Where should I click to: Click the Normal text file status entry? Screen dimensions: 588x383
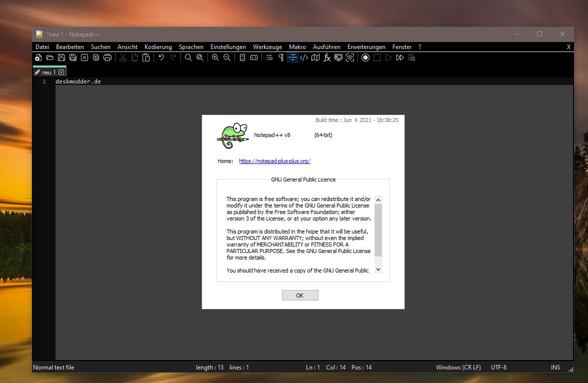(53, 367)
